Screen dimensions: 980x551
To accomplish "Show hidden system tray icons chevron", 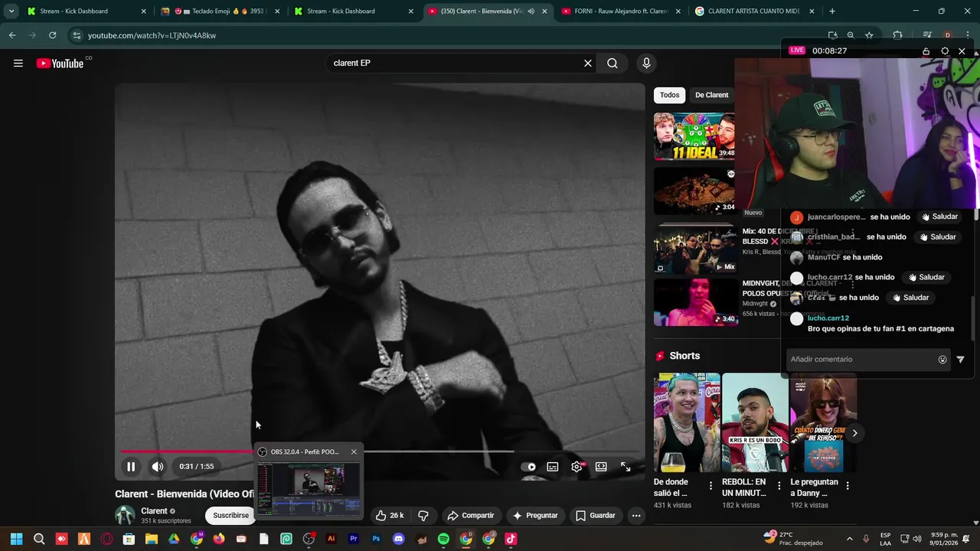I will tap(849, 539).
